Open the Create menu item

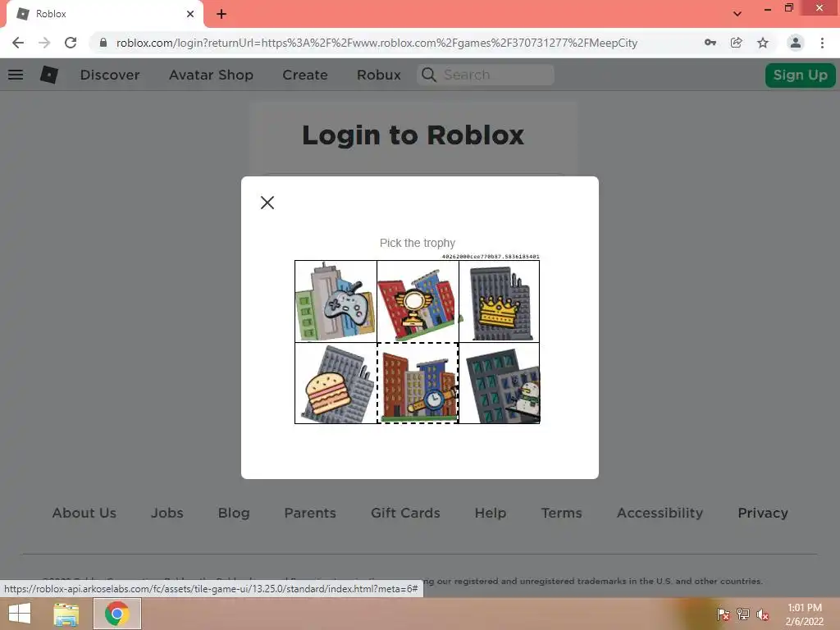point(305,75)
